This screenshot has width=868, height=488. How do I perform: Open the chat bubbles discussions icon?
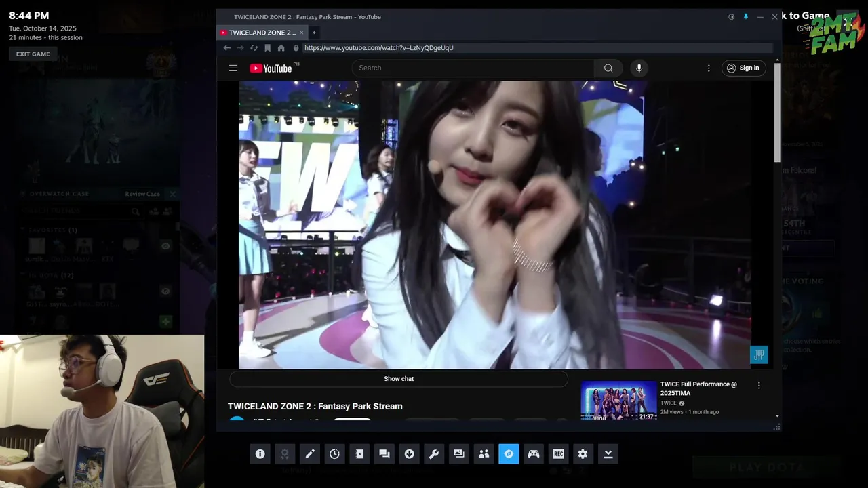click(x=384, y=454)
